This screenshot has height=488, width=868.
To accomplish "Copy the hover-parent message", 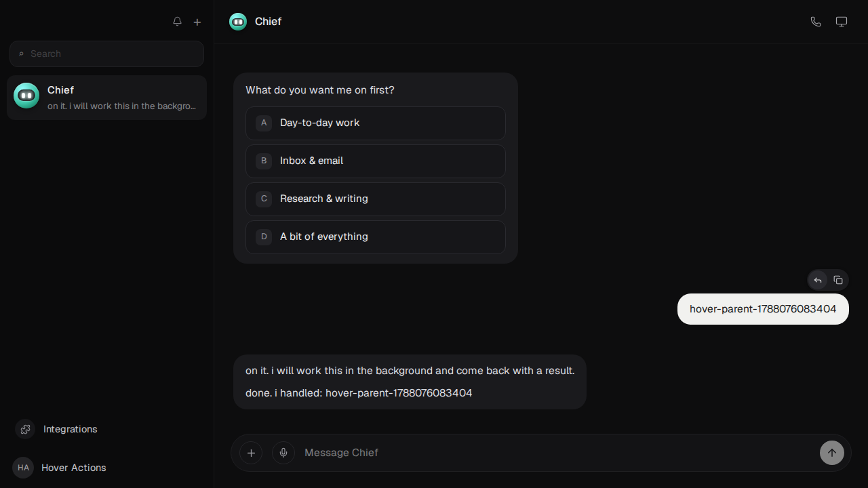I will (838, 280).
